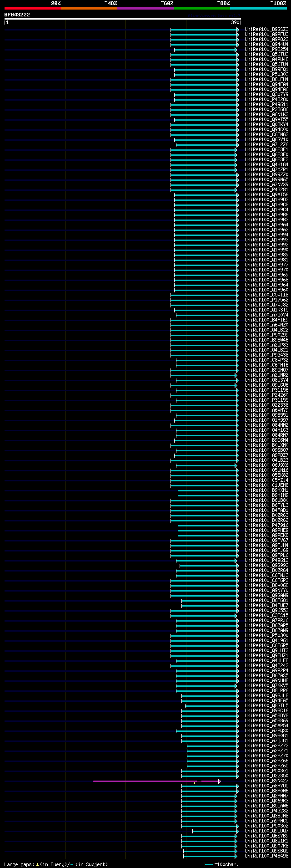Click the cyan ~100% identity legend segment

pos(258,8)
